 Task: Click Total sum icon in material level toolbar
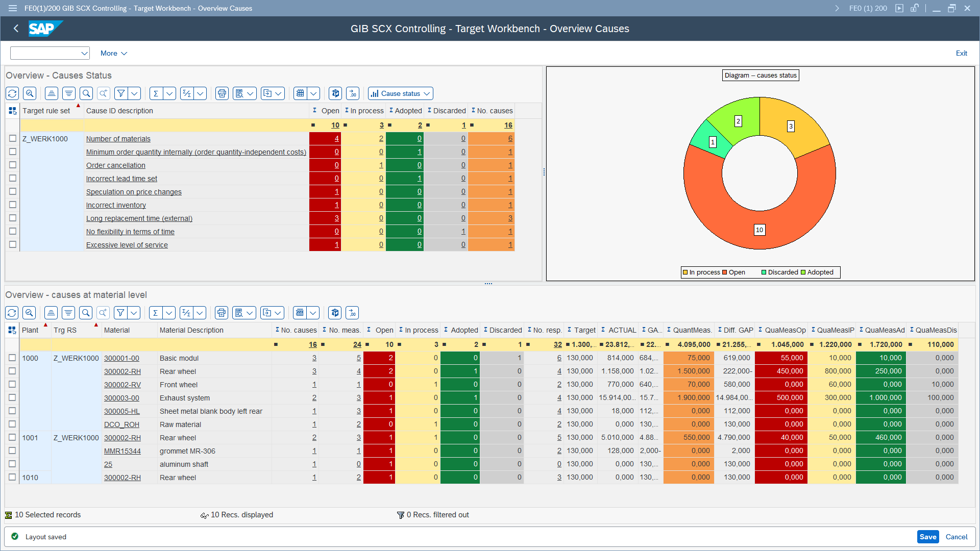pyautogui.click(x=155, y=313)
